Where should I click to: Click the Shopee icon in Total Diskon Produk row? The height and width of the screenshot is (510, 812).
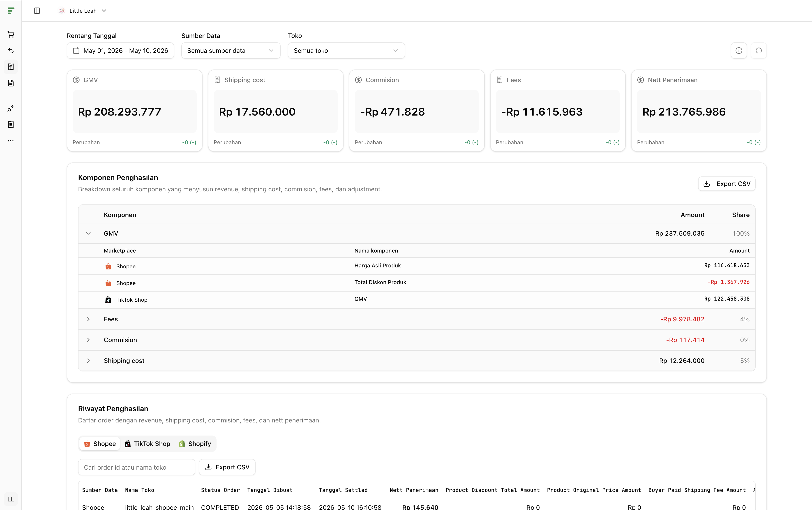108,283
